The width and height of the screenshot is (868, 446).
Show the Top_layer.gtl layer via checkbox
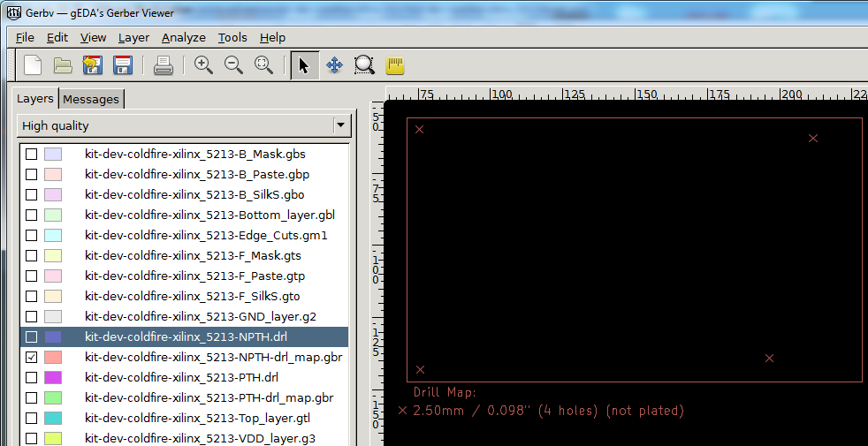click(x=32, y=419)
